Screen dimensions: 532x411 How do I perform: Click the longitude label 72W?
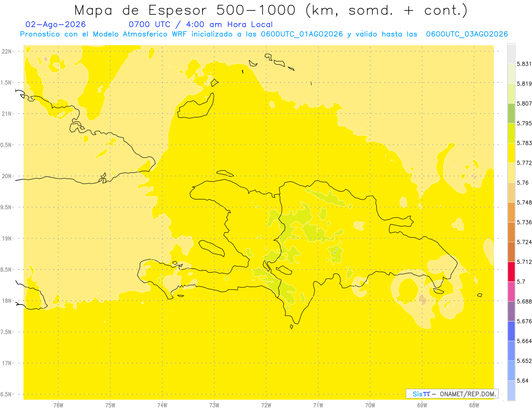(266, 405)
